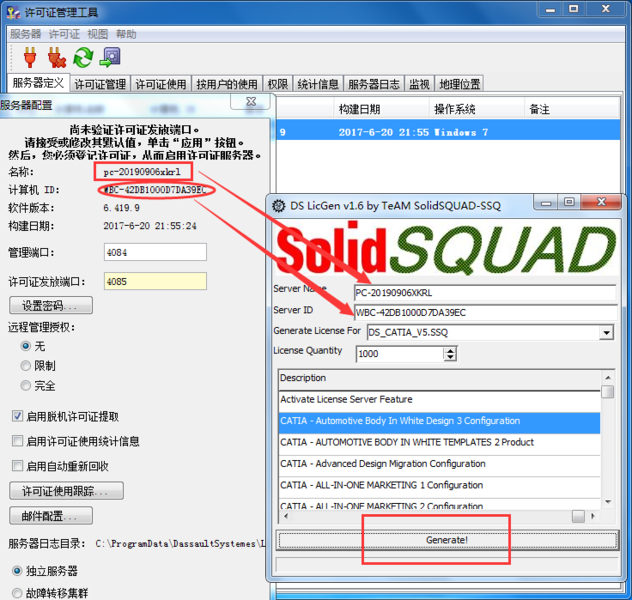The height and width of the screenshot is (600, 632).
Task: Click the orange connect plug icon
Action: (30, 57)
